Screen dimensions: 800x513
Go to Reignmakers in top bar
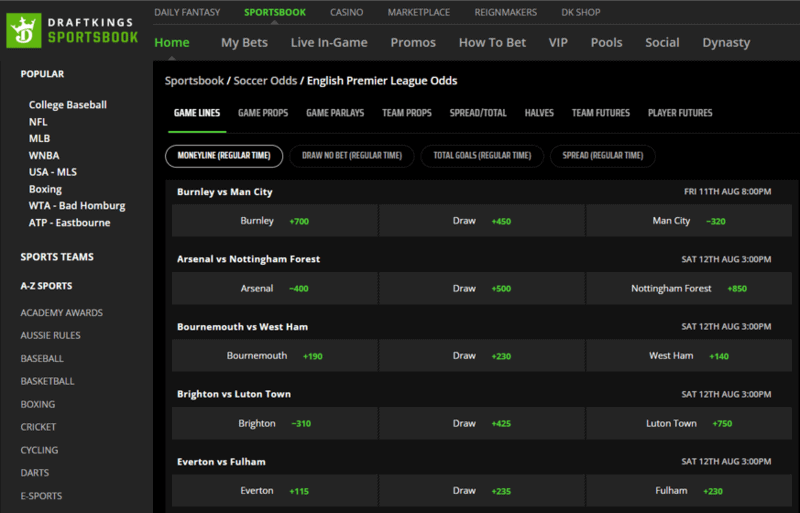pos(506,12)
